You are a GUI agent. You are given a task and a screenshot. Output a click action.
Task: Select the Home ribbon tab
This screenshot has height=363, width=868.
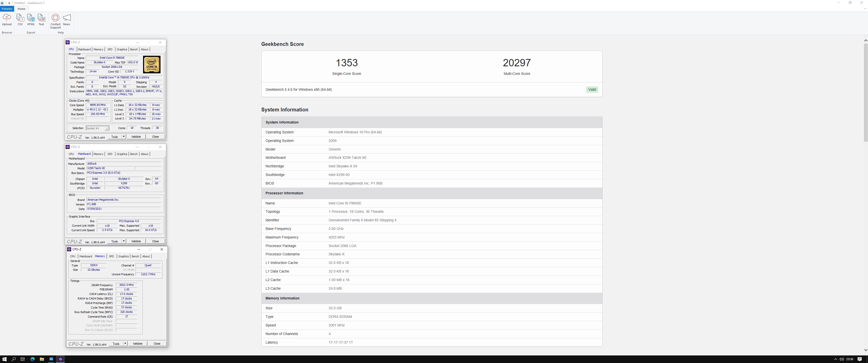pyautogui.click(x=21, y=9)
